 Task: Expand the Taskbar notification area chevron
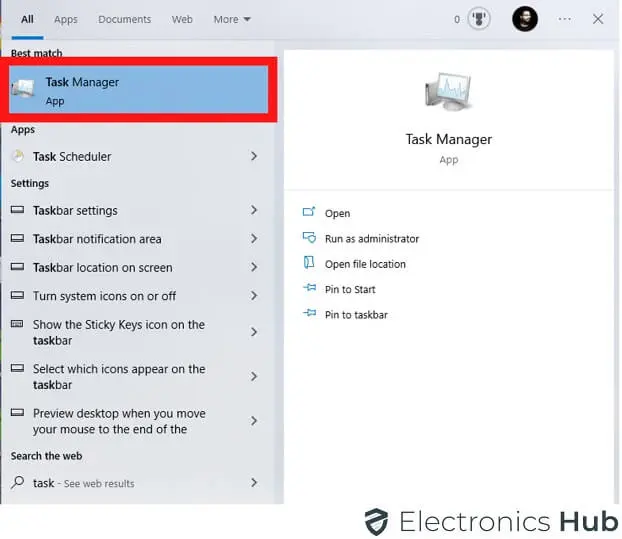[254, 239]
